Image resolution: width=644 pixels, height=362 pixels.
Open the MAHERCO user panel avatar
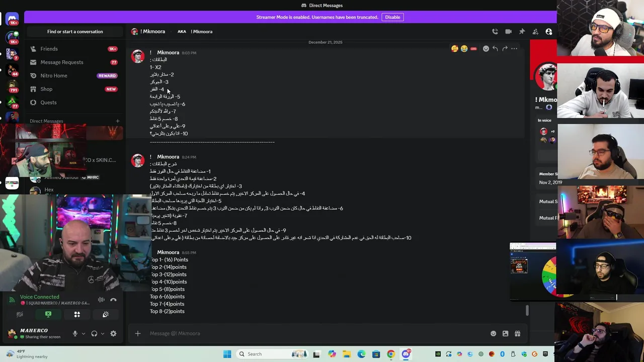point(12,333)
